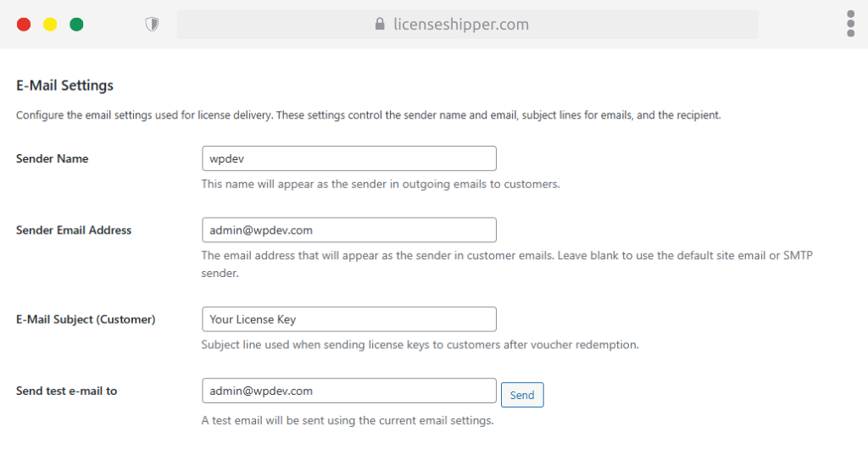Open the three-dot browser menu
This screenshot has height=449, width=868.
pyautogui.click(x=850, y=24)
